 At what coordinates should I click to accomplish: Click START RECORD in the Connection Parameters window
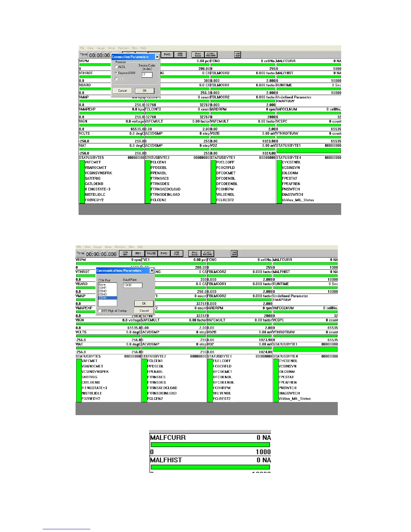(211, 55)
